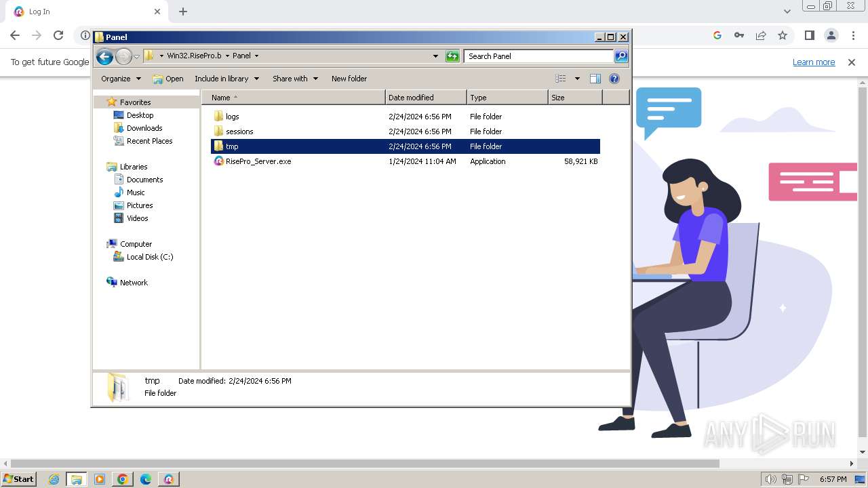Click the Explorer Forward navigation arrow
Viewport: 868px width, 488px height.
click(x=123, y=56)
